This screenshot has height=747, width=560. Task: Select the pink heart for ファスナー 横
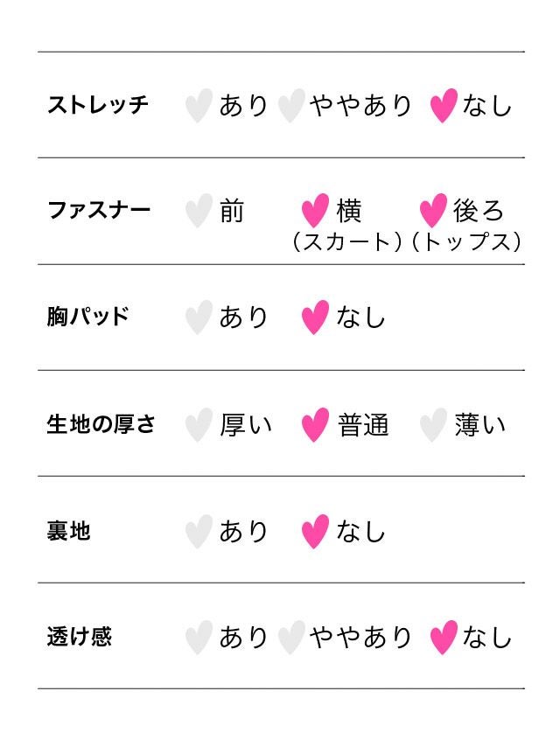[x=315, y=211]
